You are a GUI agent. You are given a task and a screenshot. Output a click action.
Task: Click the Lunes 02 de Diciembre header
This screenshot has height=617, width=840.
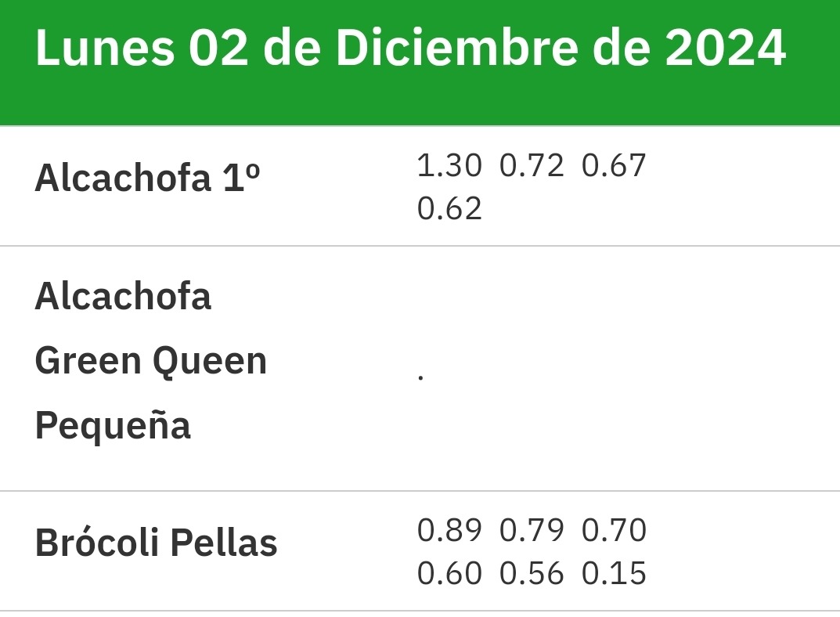click(410, 47)
